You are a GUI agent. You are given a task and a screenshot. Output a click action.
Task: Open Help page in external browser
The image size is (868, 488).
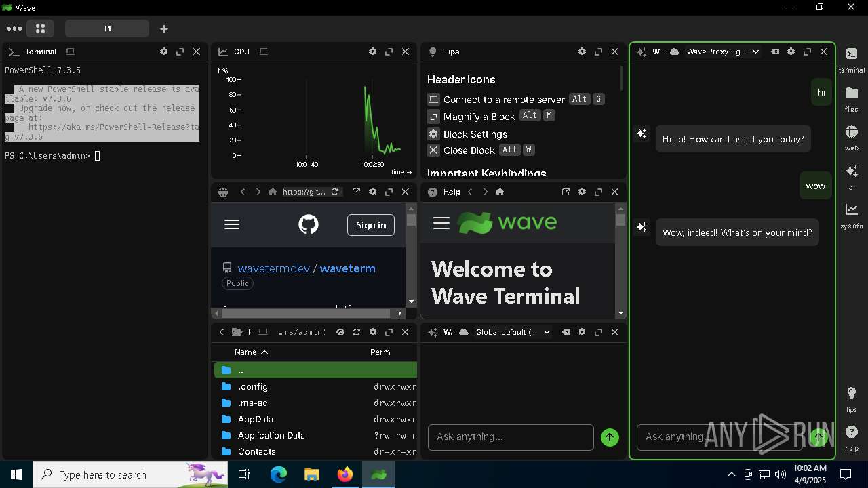pos(566,192)
